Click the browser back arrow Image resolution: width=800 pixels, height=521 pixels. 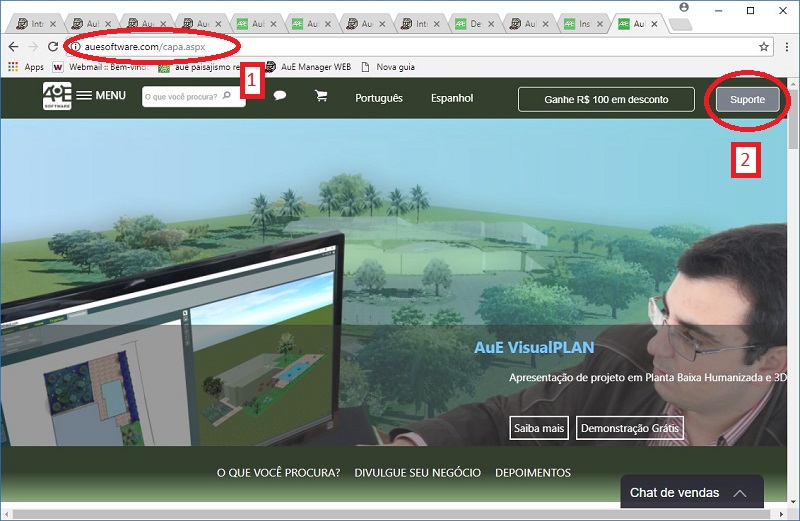point(13,47)
